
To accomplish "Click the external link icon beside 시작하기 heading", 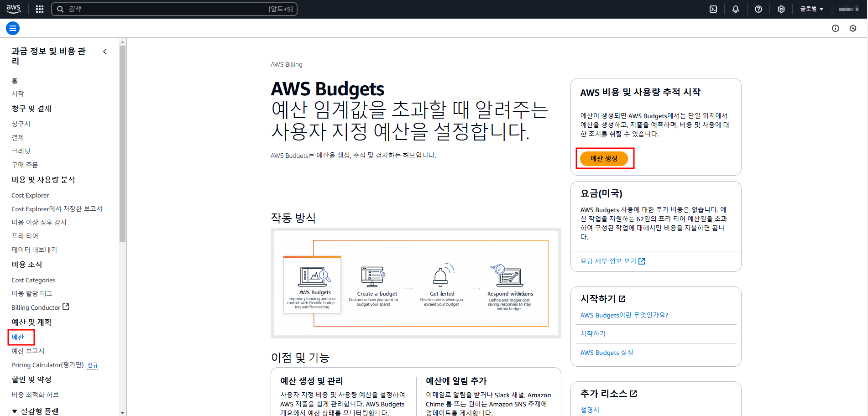I will tap(622, 299).
